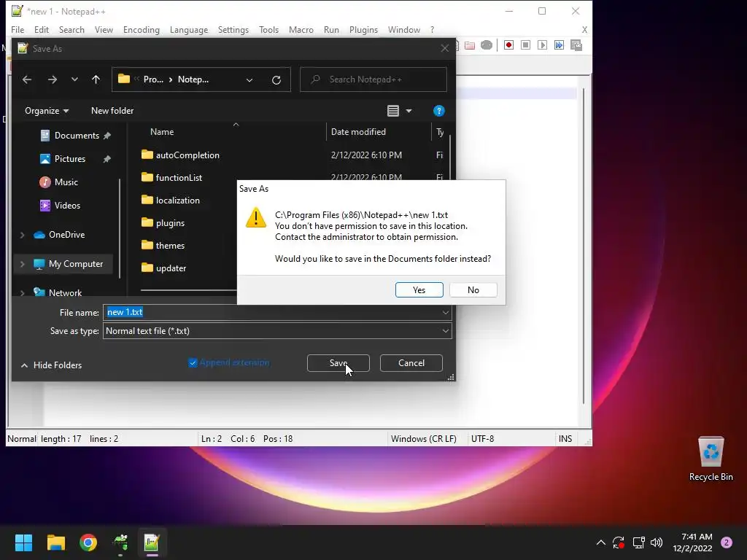Click the Save button
The height and width of the screenshot is (560, 747).
point(338,363)
